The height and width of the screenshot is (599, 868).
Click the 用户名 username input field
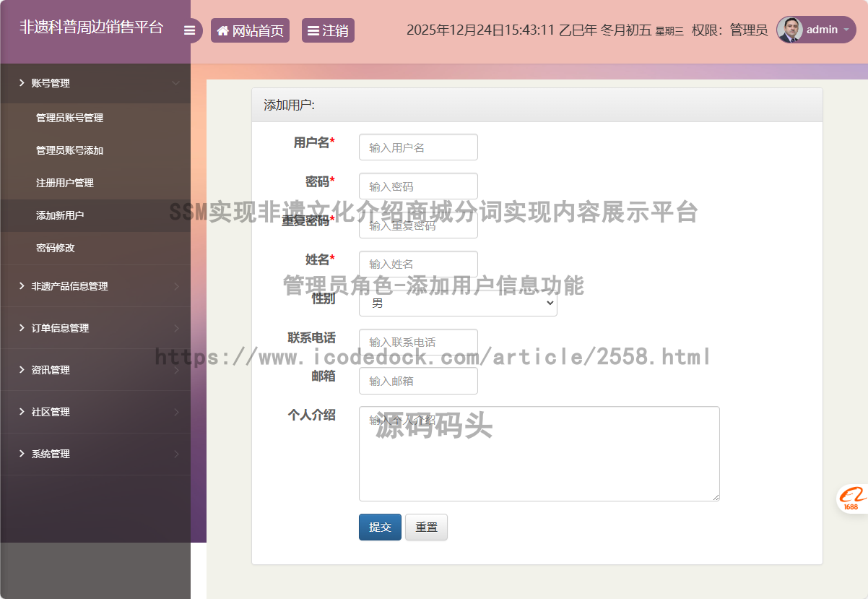click(418, 147)
